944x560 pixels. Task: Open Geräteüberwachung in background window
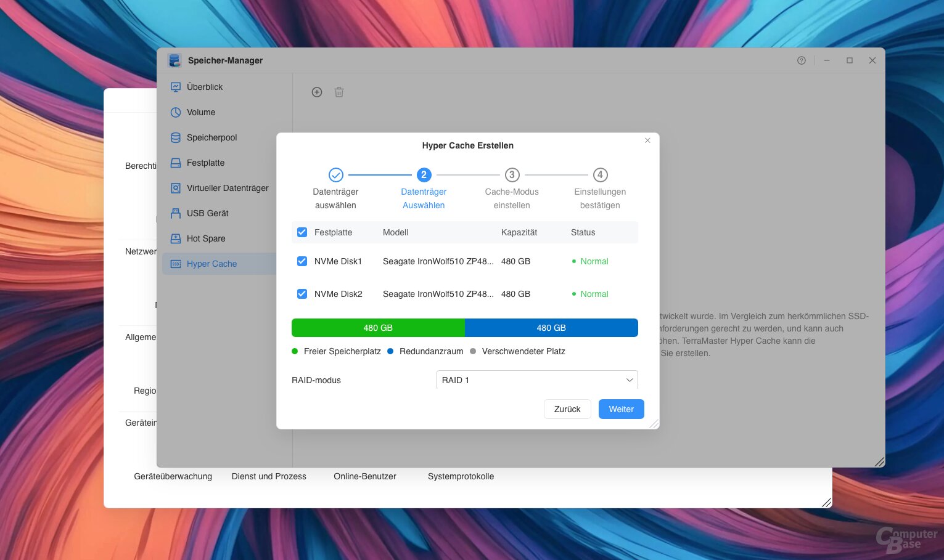click(x=173, y=476)
